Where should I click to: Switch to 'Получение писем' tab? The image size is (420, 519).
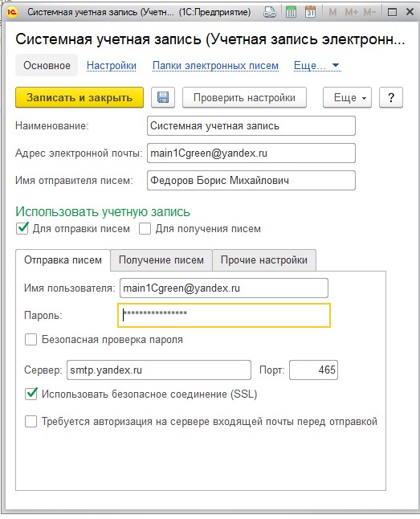click(x=161, y=259)
